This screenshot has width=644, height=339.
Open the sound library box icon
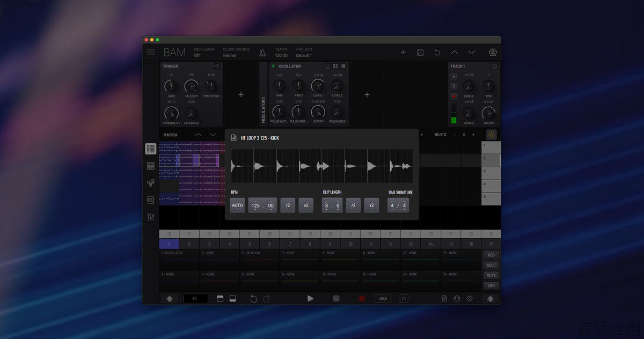493,52
